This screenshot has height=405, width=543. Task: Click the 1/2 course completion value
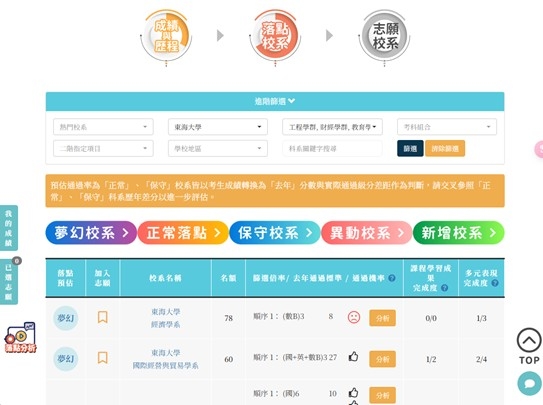tap(431, 359)
